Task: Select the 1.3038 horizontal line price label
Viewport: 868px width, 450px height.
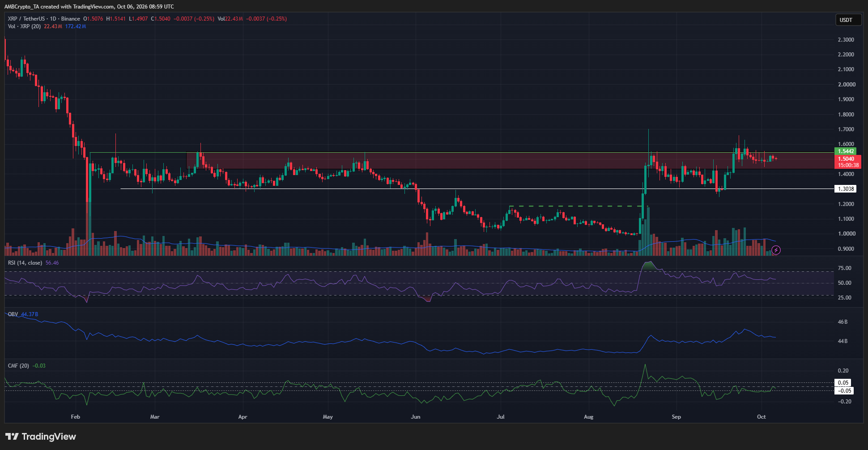Action: click(846, 189)
